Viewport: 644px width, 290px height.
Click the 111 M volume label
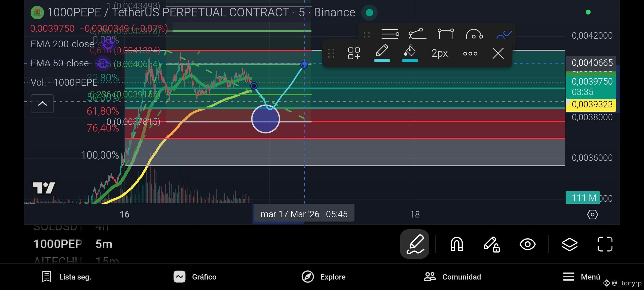point(583,198)
